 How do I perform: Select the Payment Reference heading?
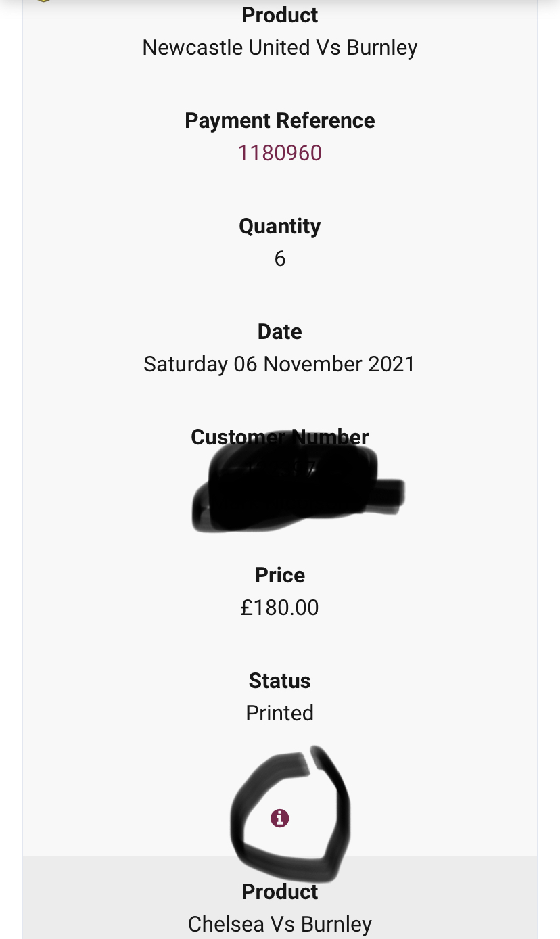coord(279,120)
